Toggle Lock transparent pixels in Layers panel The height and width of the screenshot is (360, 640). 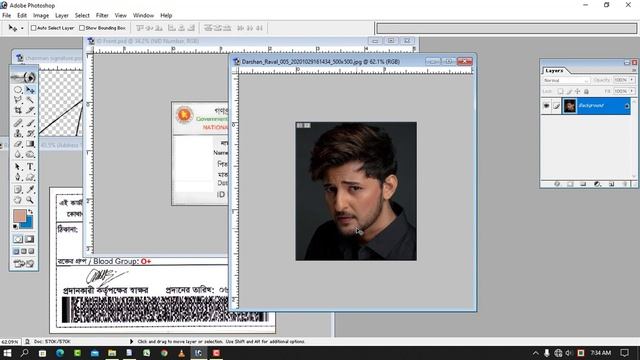coord(560,91)
